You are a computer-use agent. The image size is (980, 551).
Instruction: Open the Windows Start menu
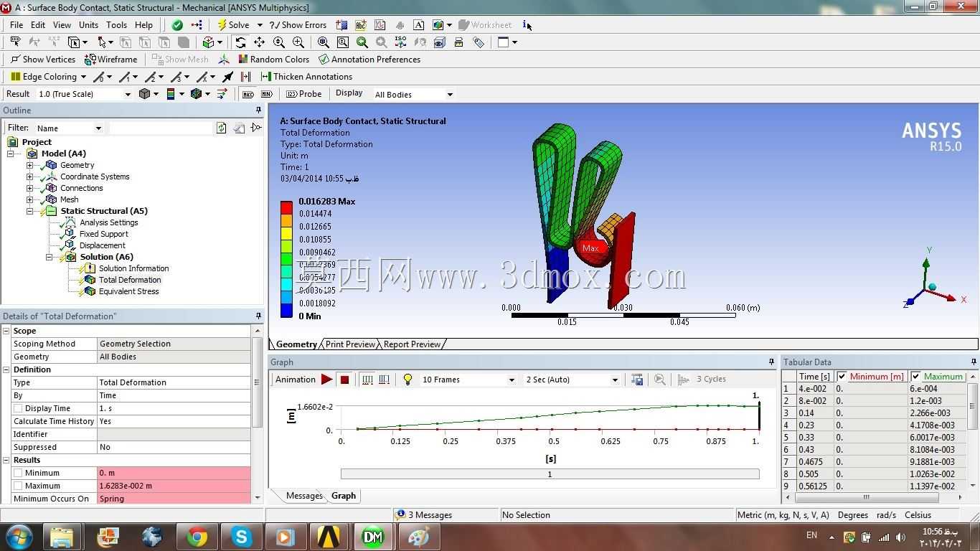pyautogui.click(x=19, y=537)
